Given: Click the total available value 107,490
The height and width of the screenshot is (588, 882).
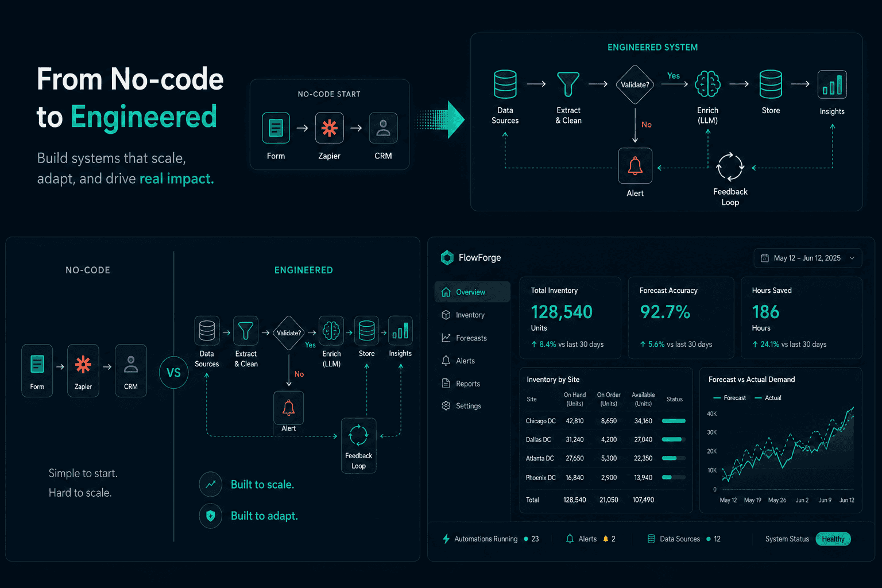Looking at the screenshot, I should click(643, 500).
